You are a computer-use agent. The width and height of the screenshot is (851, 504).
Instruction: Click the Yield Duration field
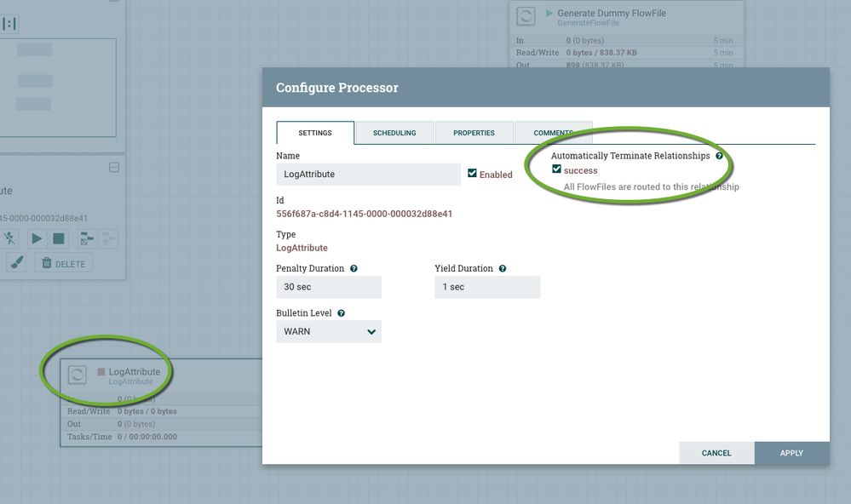pyautogui.click(x=486, y=287)
